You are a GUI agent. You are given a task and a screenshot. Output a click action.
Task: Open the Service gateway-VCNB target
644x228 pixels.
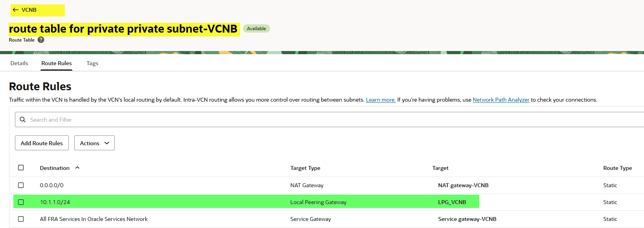point(467,219)
